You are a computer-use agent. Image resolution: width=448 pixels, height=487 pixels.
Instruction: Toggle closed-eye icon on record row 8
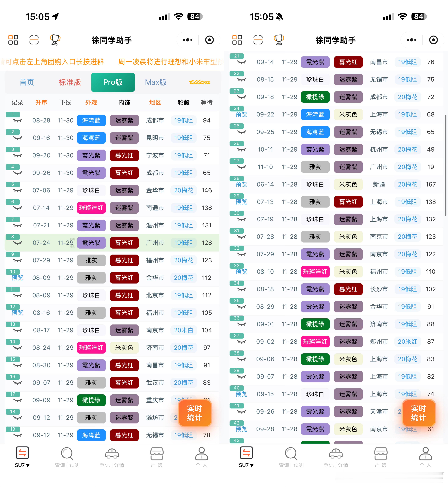(x=17, y=243)
